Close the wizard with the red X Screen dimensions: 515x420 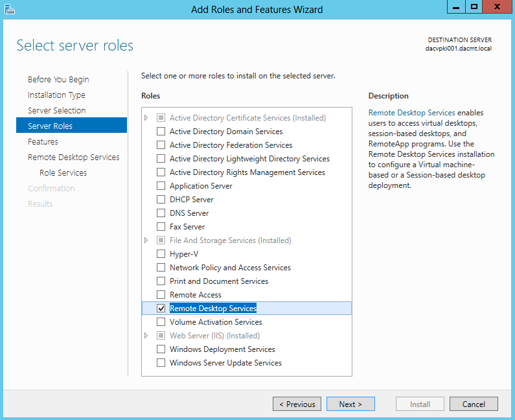(497, 7)
